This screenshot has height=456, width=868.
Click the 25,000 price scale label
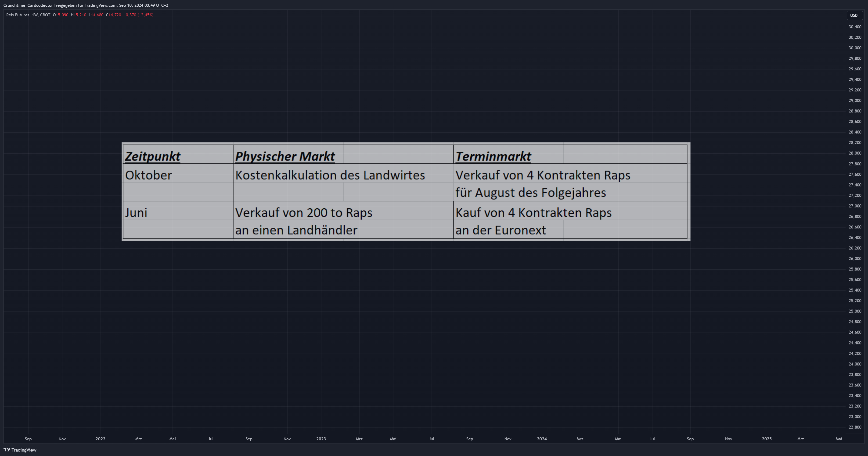pyautogui.click(x=855, y=311)
